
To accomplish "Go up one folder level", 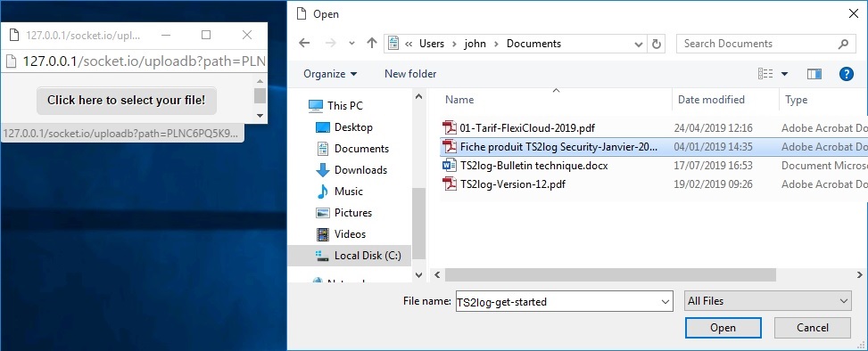I will pyautogui.click(x=372, y=44).
